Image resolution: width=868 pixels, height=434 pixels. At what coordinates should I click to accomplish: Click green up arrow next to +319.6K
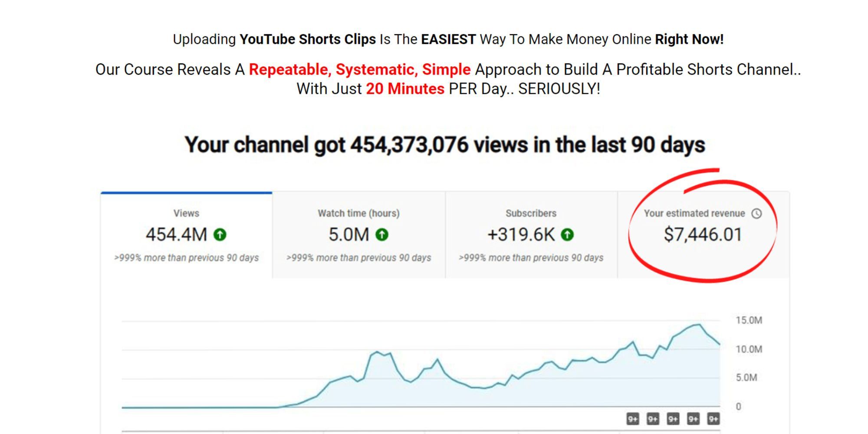[567, 235]
